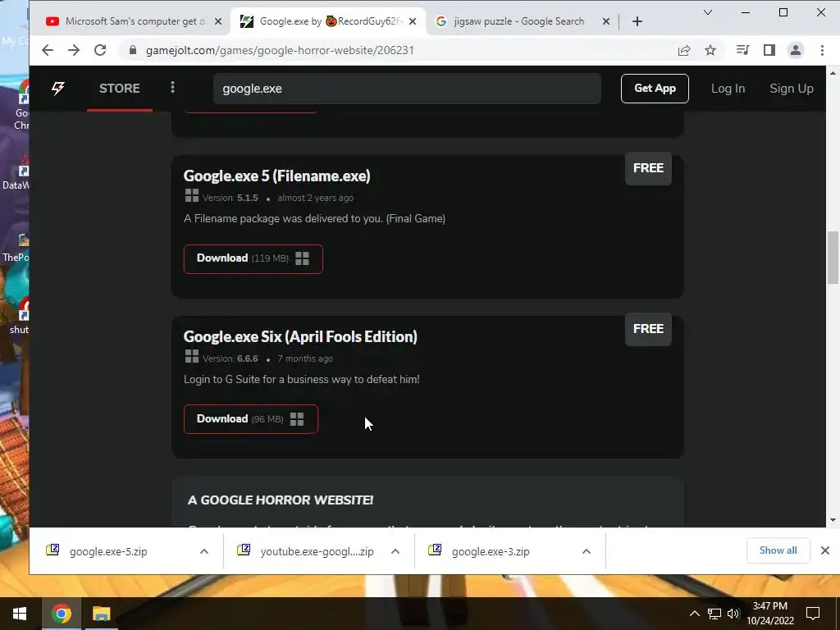This screenshot has height=630, width=840.
Task: Close the jigsaw puzzle search tab
Action: [606, 21]
